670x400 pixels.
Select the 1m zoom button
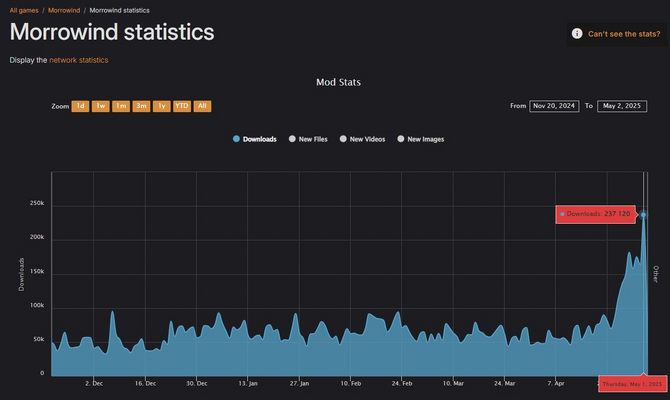[x=121, y=106]
